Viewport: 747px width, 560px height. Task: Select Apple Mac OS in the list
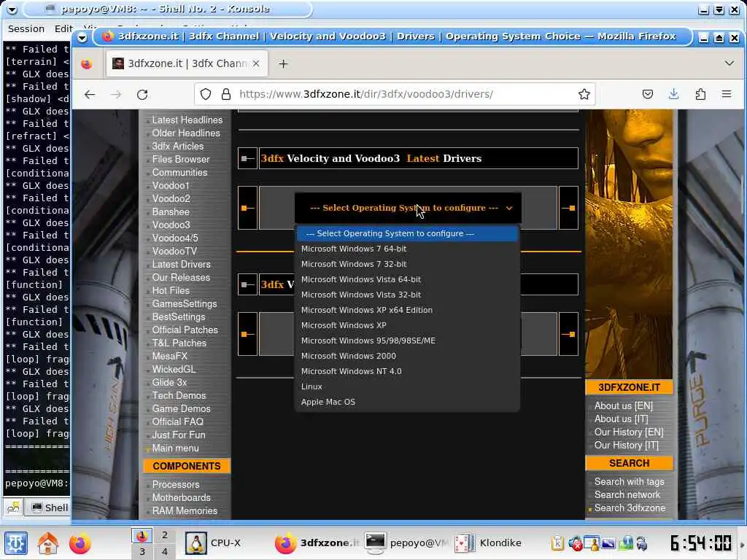[x=407, y=402]
